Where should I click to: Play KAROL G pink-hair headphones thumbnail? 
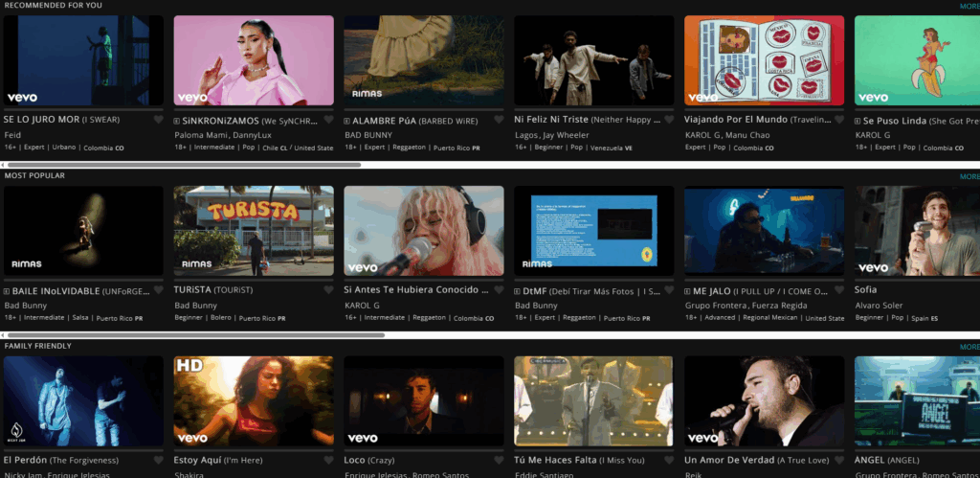(424, 230)
